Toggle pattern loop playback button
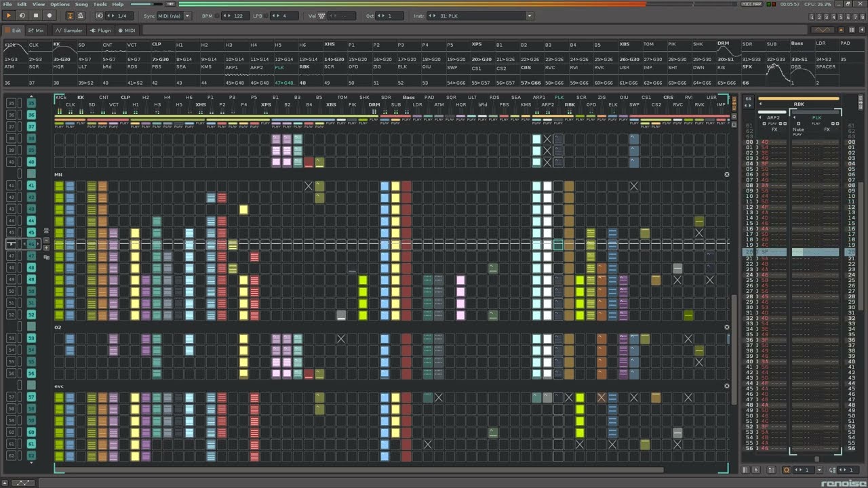Screen dimensions: 868x488 pyautogui.click(x=22, y=16)
